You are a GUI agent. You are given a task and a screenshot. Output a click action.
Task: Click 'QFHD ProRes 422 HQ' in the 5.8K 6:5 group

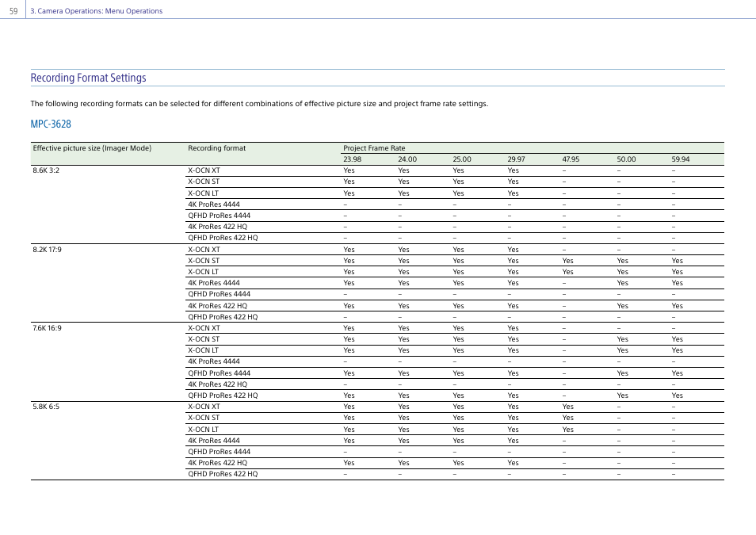[223, 474]
